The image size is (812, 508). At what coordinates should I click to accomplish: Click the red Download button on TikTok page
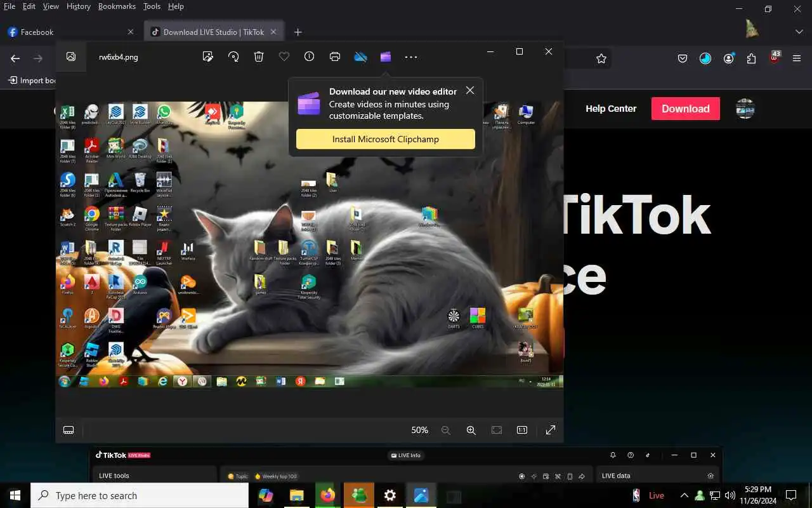(686, 109)
